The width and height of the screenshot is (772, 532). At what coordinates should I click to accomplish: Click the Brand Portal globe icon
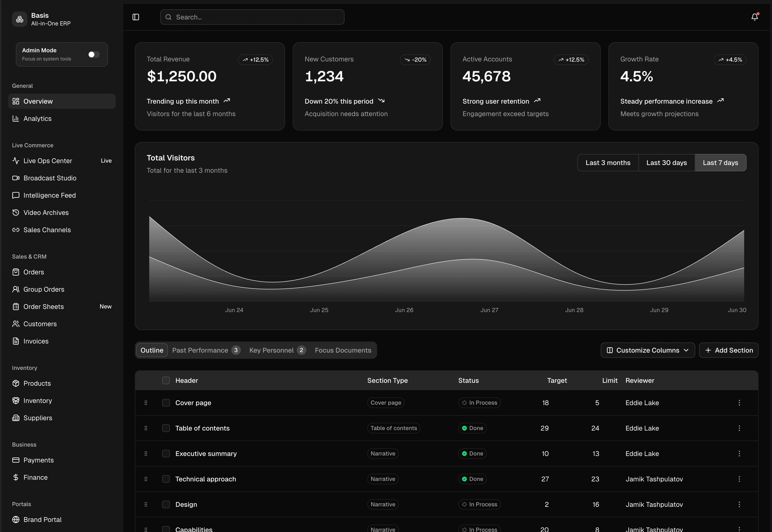click(x=16, y=520)
